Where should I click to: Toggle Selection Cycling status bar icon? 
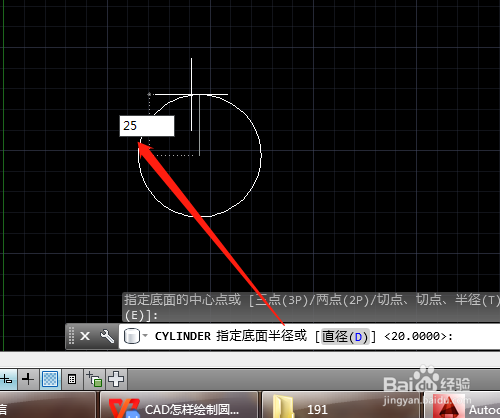pyautogui.click(x=94, y=379)
